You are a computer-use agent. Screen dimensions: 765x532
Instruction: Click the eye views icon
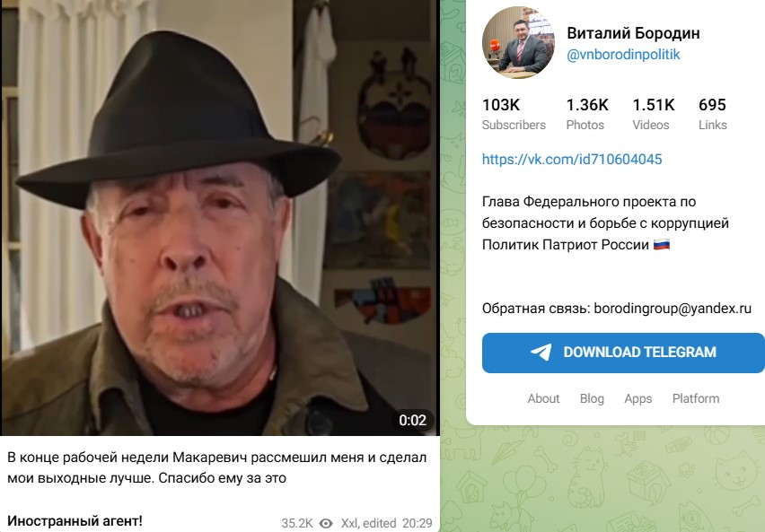326,523
